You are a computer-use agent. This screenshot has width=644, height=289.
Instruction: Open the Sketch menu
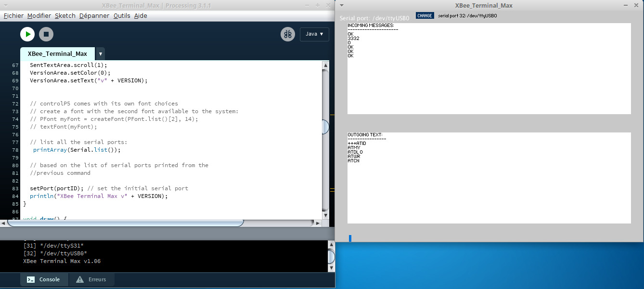coord(65,15)
